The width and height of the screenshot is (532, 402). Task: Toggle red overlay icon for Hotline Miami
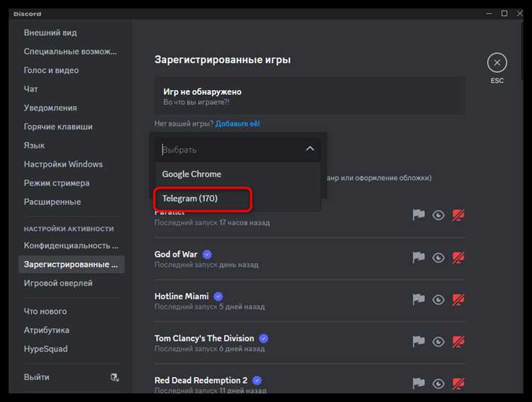click(x=458, y=299)
